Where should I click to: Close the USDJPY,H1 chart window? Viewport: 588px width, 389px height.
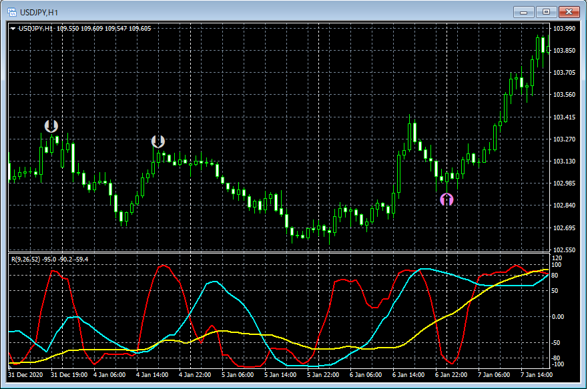(570, 11)
